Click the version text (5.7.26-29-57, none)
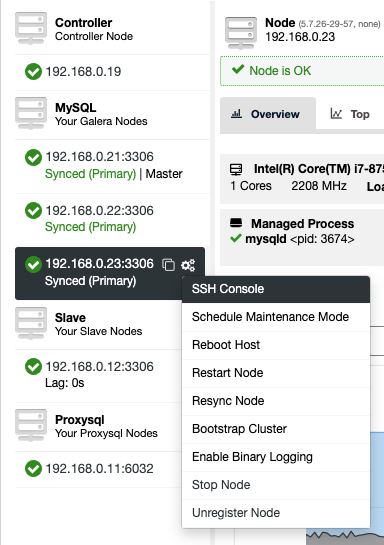 [340, 24]
